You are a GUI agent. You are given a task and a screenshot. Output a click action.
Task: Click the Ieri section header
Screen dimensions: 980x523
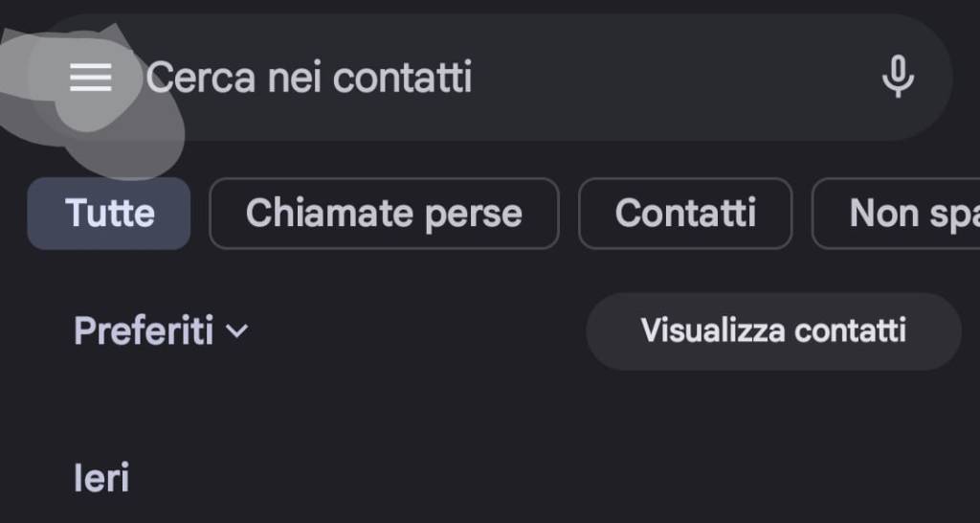coord(101,477)
